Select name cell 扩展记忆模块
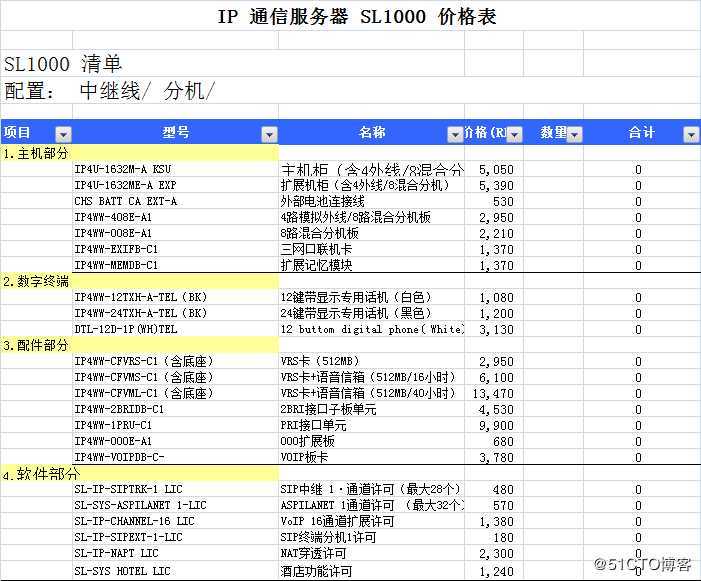This screenshot has height=581, width=701. [x=372, y=265]
